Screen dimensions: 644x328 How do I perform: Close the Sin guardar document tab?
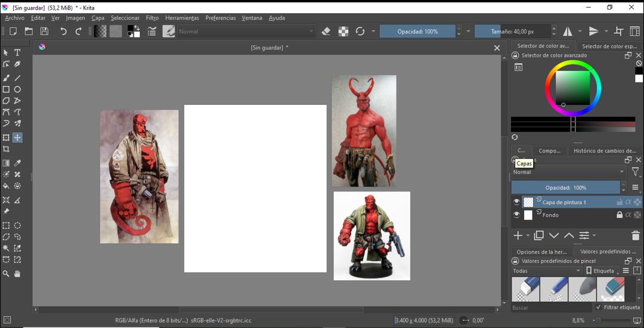coord(497,48)
